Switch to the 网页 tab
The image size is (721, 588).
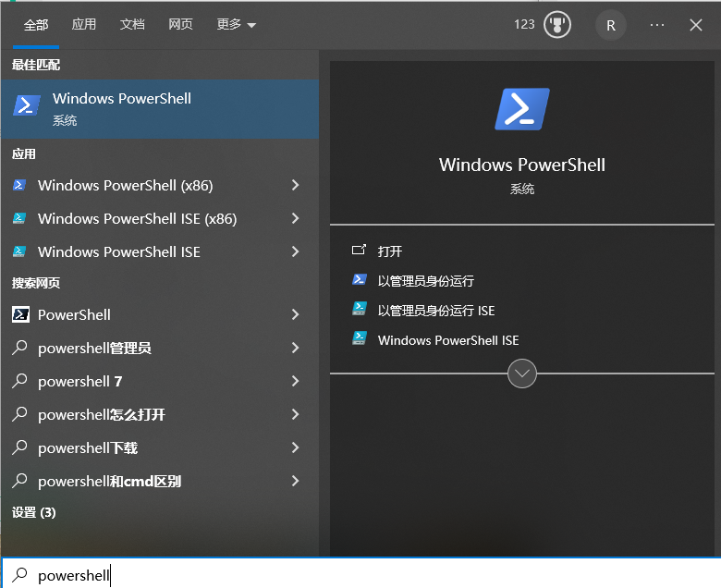tap(180, 24)
